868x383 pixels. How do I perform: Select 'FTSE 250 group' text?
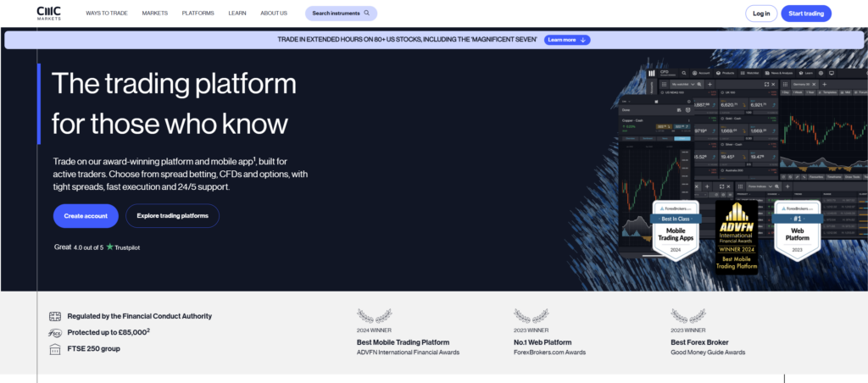click(93, 349)
